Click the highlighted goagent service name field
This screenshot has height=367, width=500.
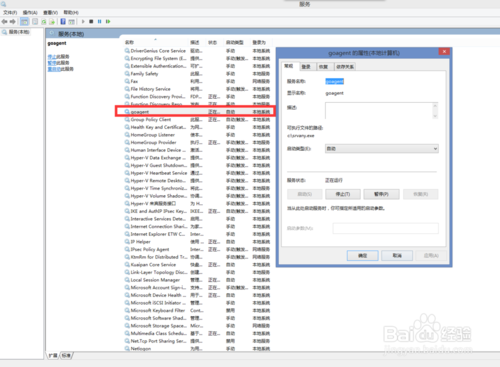[x=334, y=81]
